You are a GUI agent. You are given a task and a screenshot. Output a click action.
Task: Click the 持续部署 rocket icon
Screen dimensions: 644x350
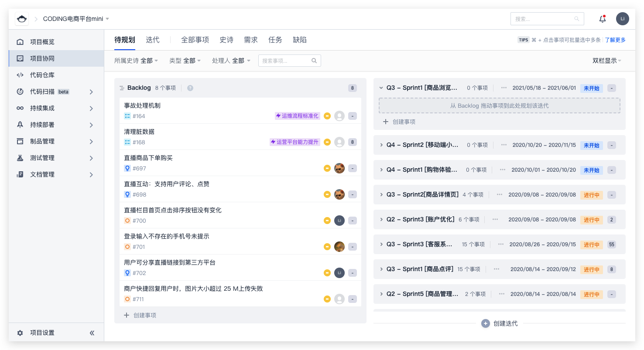20,125
